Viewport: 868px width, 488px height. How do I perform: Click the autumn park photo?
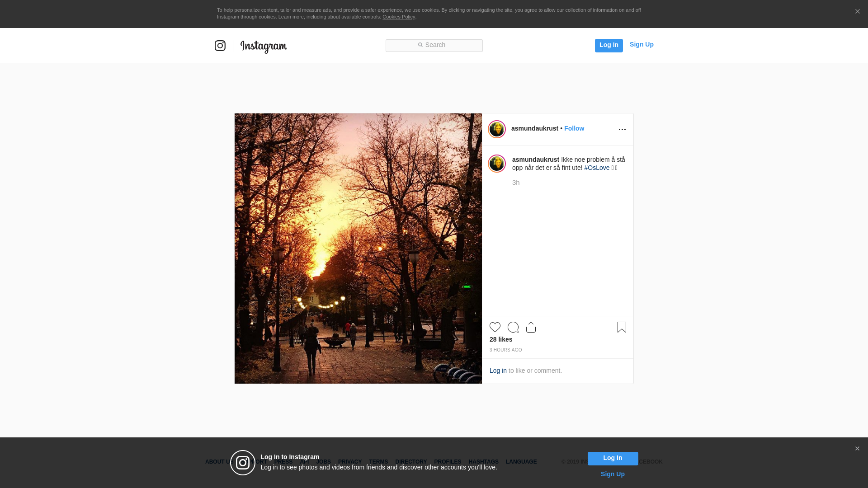(x=358, y=249)
